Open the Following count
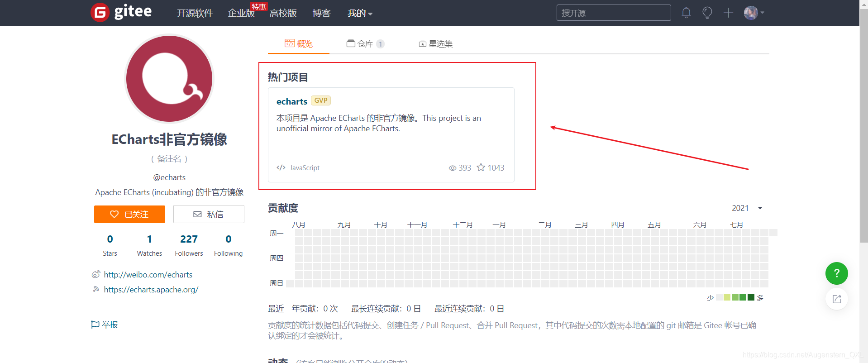Screen dimensions: 868x363 [x=228, y=245]
